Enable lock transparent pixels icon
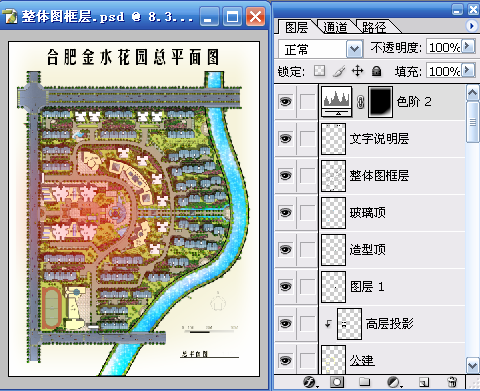The image size is (480, 391). (x=319, y=71)
